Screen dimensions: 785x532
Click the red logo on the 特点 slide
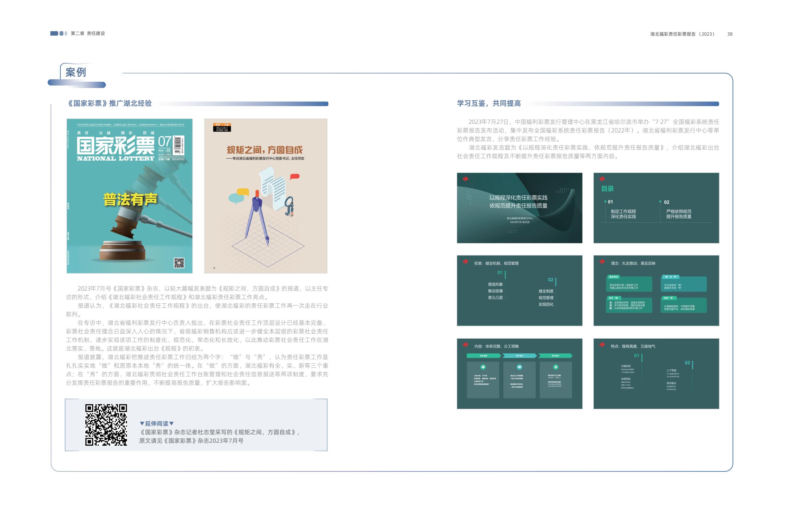coord(602,345)
